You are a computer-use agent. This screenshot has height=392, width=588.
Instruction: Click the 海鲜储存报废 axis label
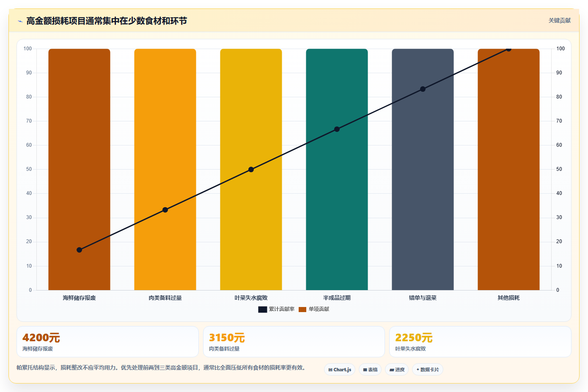tap(79, 298)
